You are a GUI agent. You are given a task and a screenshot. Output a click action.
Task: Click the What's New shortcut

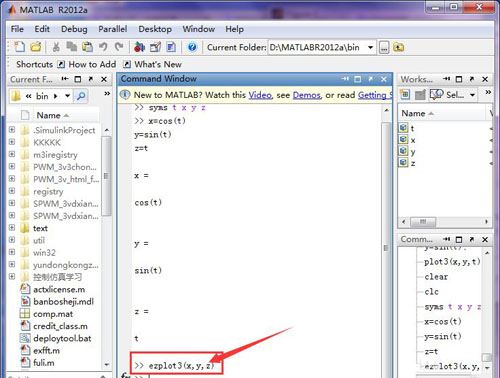[153, 64]
